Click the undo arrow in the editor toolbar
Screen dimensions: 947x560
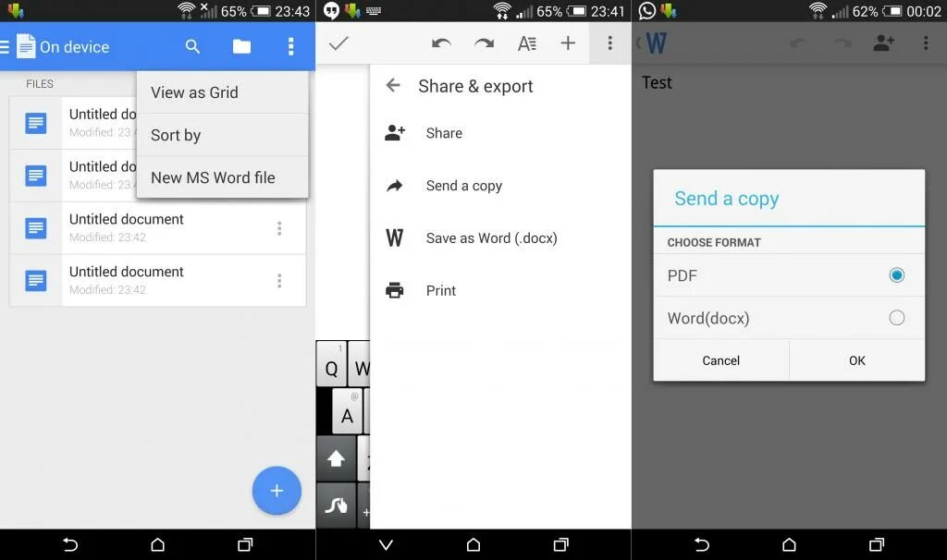tap(441, 43)
